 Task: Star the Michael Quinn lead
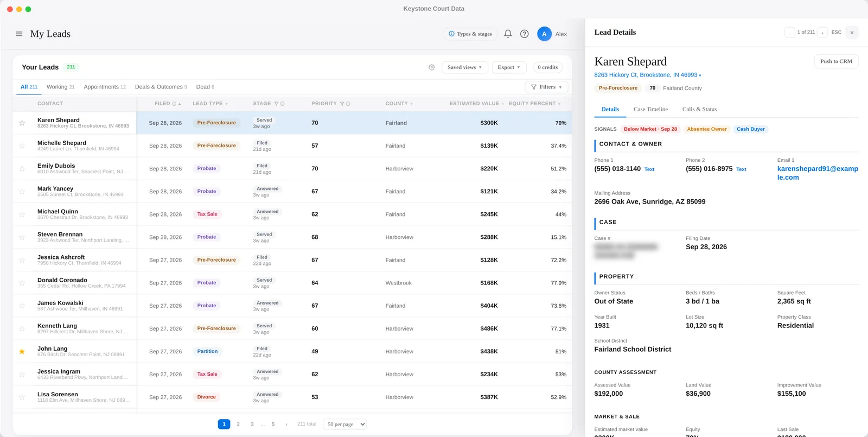pyautogui.click(x=22, y=214)
